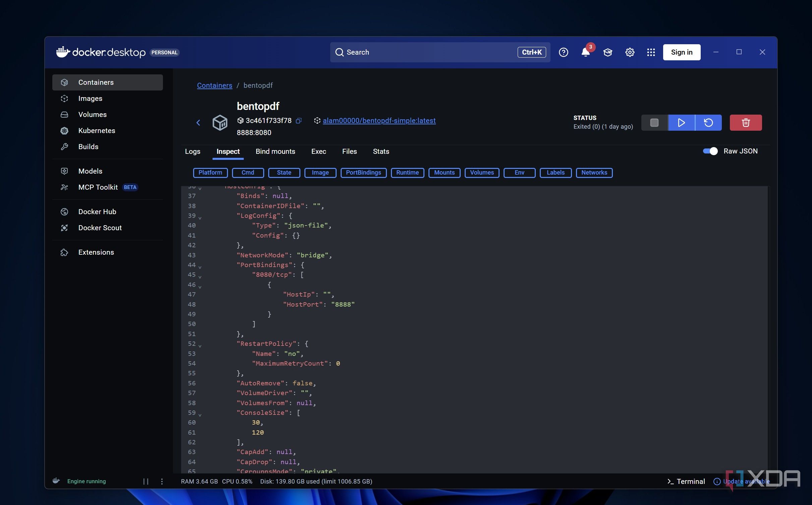This screenshot has height=505, width=812.
Task: Open Docker settings gear icon
Action: point(630,52)
